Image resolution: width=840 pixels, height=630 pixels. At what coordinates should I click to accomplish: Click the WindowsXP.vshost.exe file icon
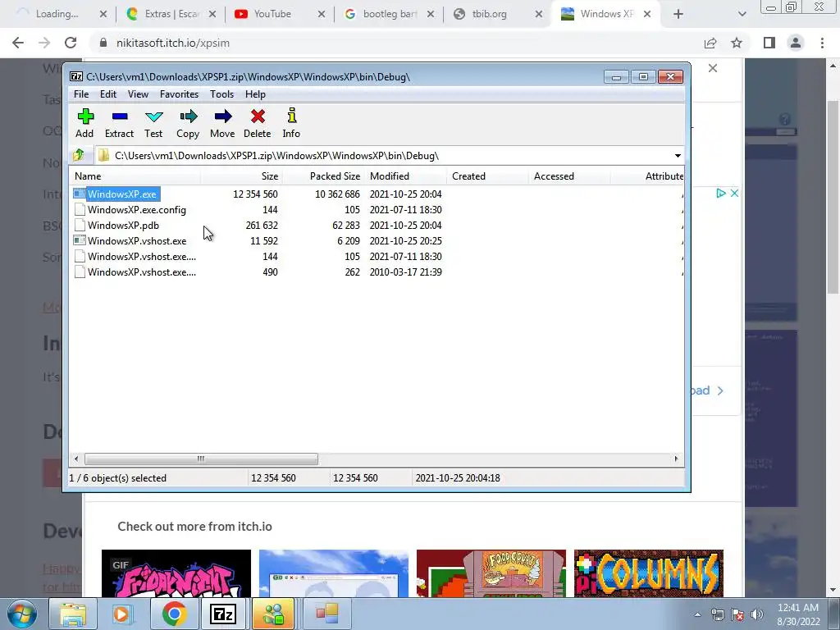click(80, 240)
